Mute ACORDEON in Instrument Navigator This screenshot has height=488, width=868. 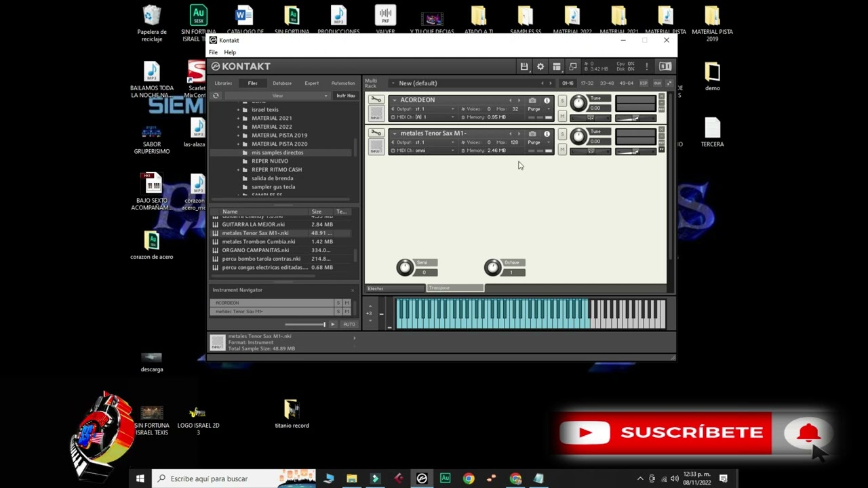[x=347, y=303]
